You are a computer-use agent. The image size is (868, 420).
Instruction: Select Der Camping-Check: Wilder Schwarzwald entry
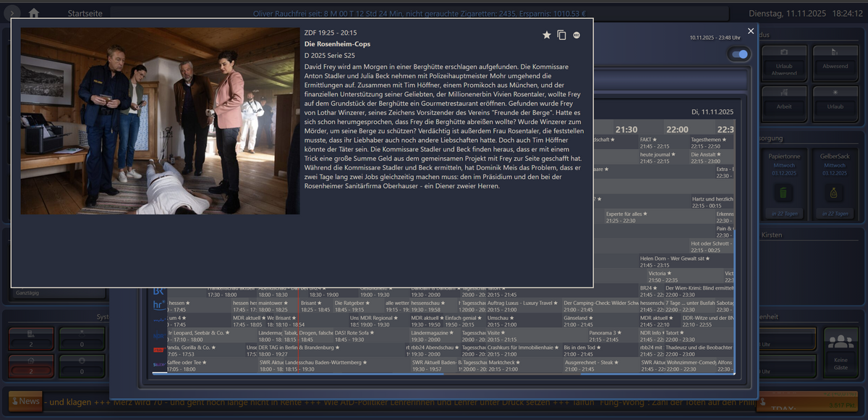tap(600, 306)
